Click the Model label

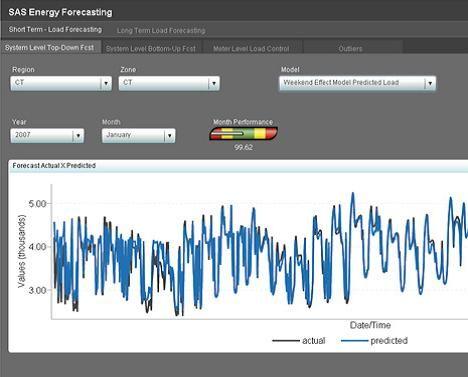point(290,70)
